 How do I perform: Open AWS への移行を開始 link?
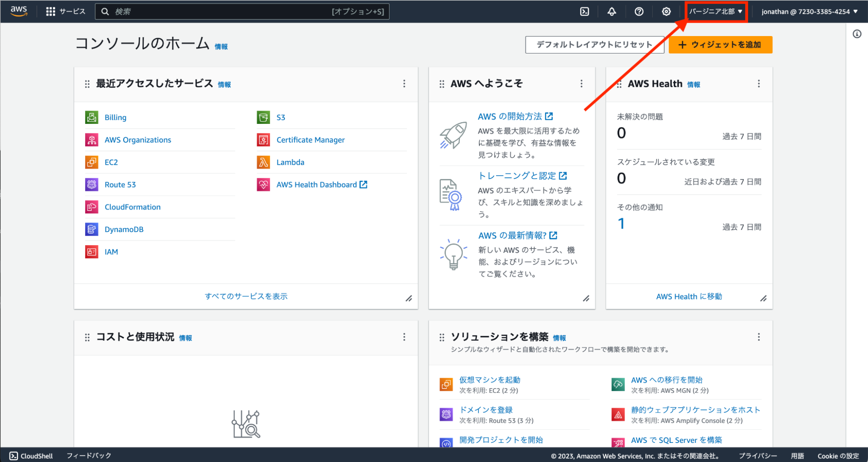pos(667,380)
